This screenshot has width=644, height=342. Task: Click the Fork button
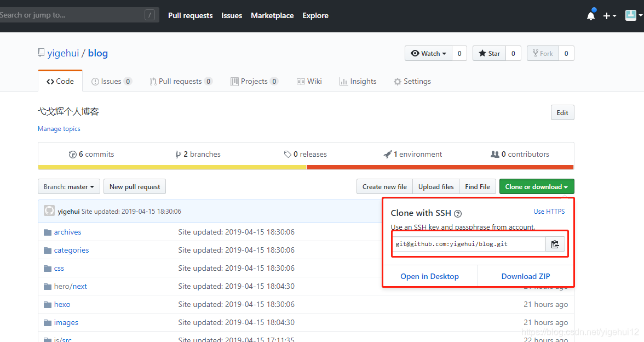543,54
